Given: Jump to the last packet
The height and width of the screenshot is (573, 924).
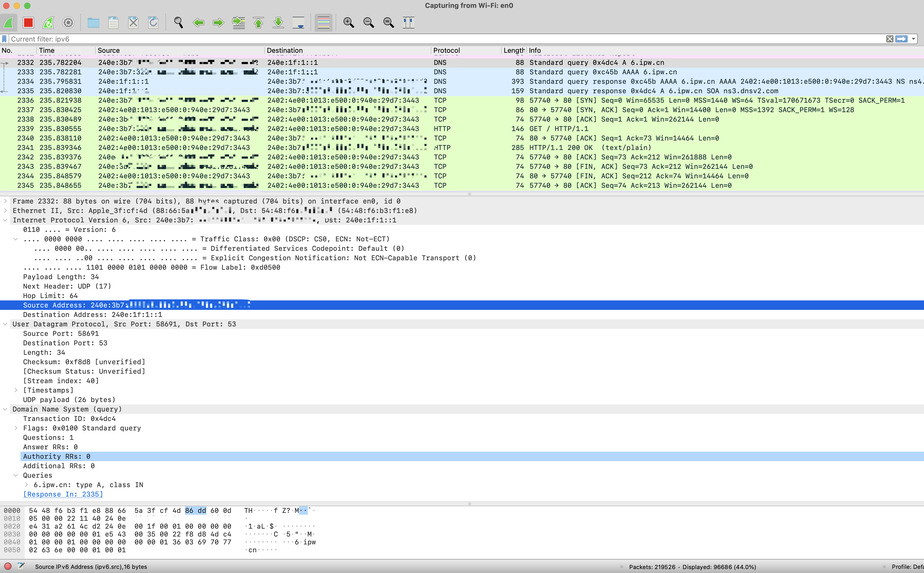Looking at the screenshot, I should [x=279, y=23].
